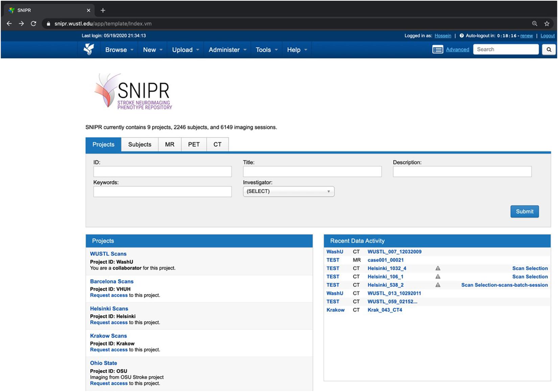The image size is (558, 392).
Task: Click the SNIPR logo image
Action: click(x=133, y=91)
